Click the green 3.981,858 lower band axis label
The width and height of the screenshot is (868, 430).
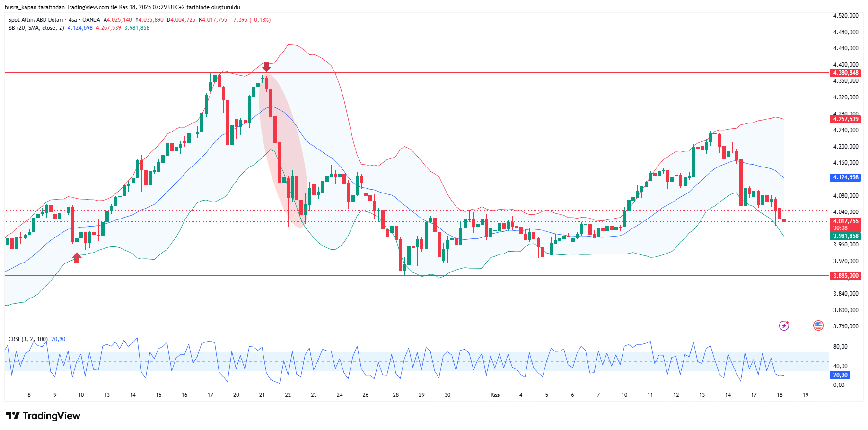(845, 236)
